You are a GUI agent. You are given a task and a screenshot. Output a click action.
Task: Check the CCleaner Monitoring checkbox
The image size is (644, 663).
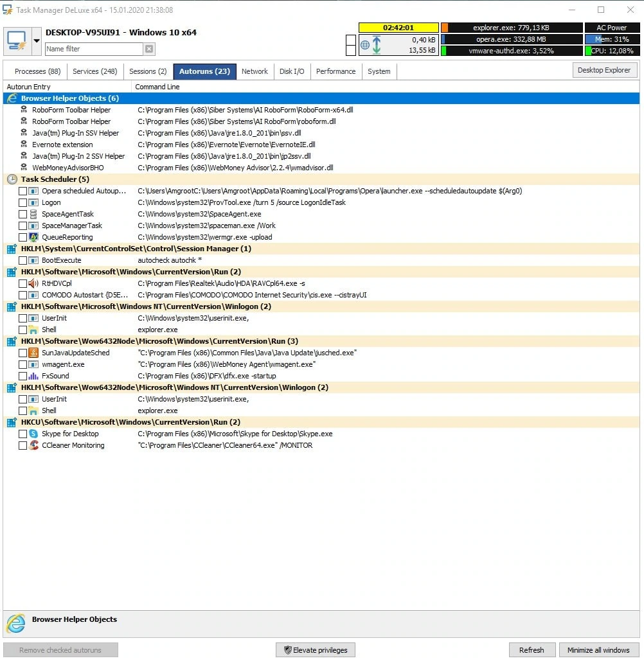tap(23, 445)
